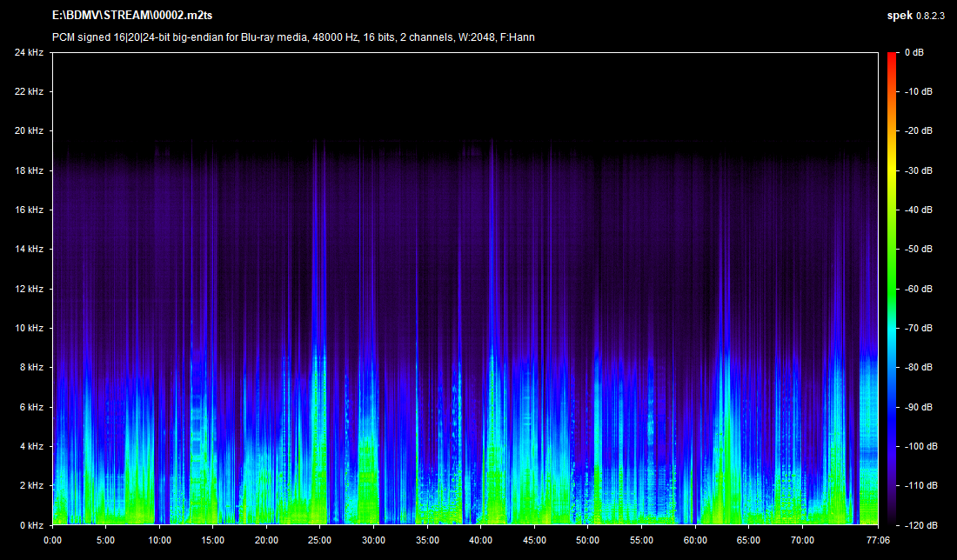Click the file path E:\BDMV\STREAM\00002.m2ts title

click(x=137, y=17)
